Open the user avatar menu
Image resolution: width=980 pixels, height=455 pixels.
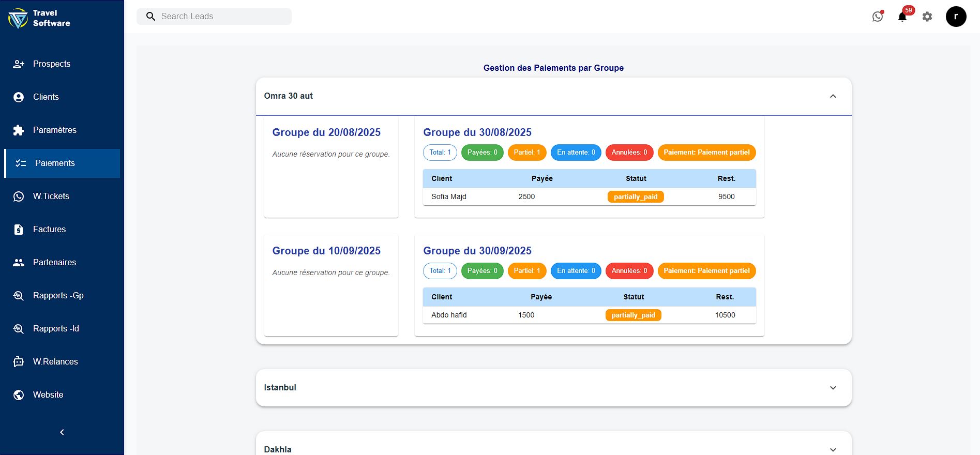(956, 17)
